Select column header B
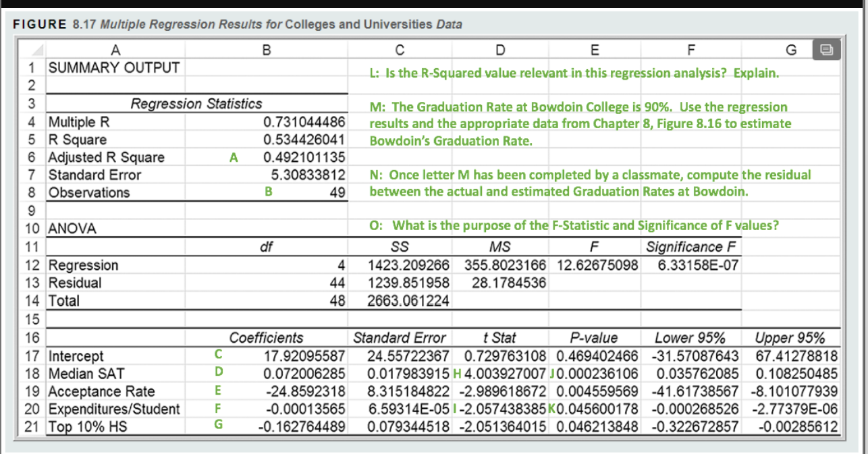Image resolution: width=868 pixels, height=454 pixels. click(267, 49)
